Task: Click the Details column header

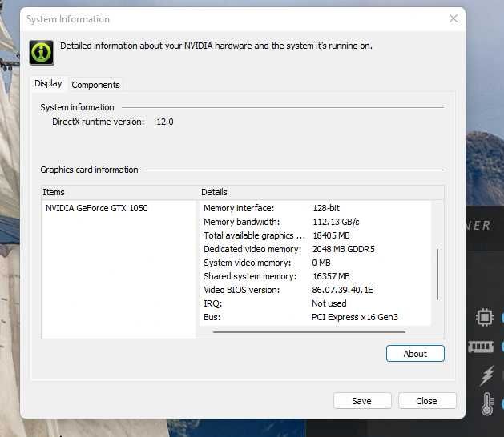Action: click(x=321, y=192)
